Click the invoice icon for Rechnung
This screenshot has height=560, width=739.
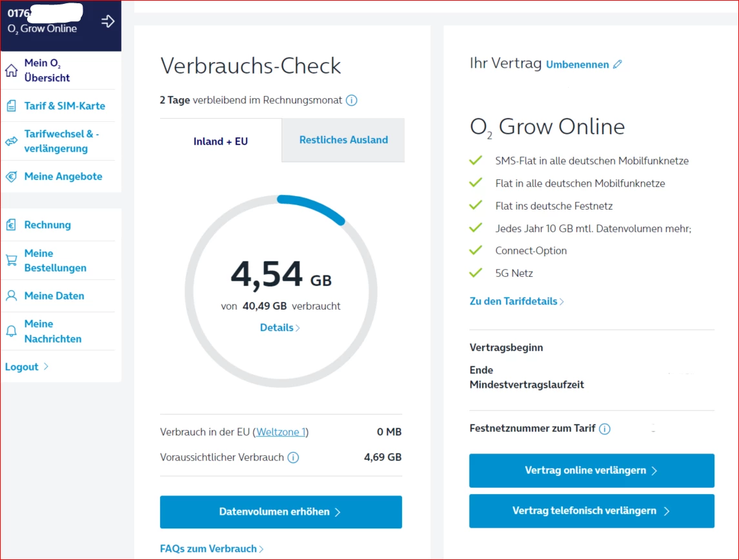12,225
